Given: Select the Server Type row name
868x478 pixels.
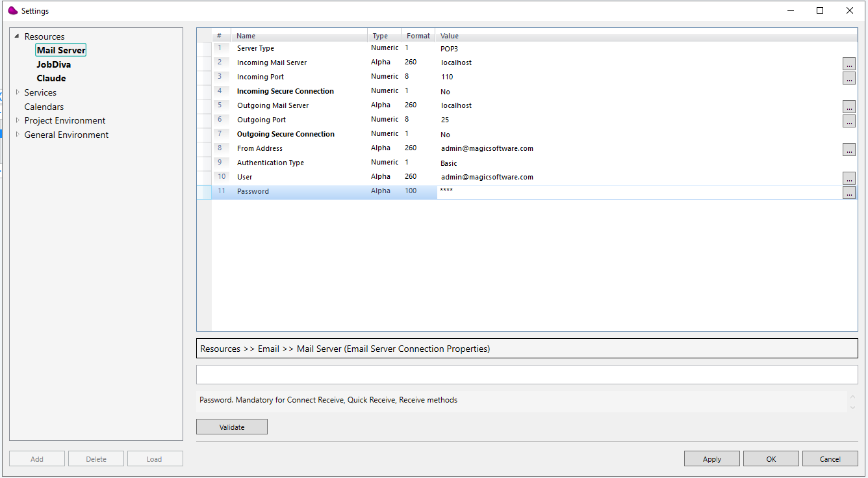Looking at the screenshot, I should [255, 48].
